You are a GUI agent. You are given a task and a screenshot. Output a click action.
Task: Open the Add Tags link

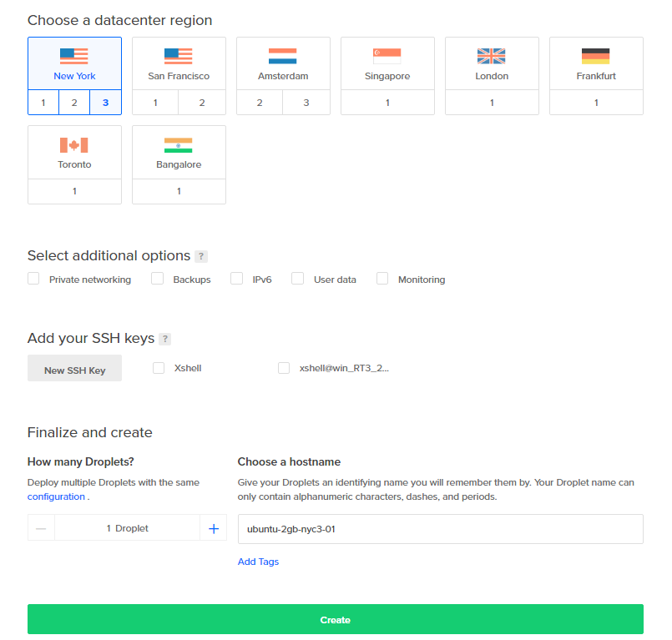[x=258, y=562]
